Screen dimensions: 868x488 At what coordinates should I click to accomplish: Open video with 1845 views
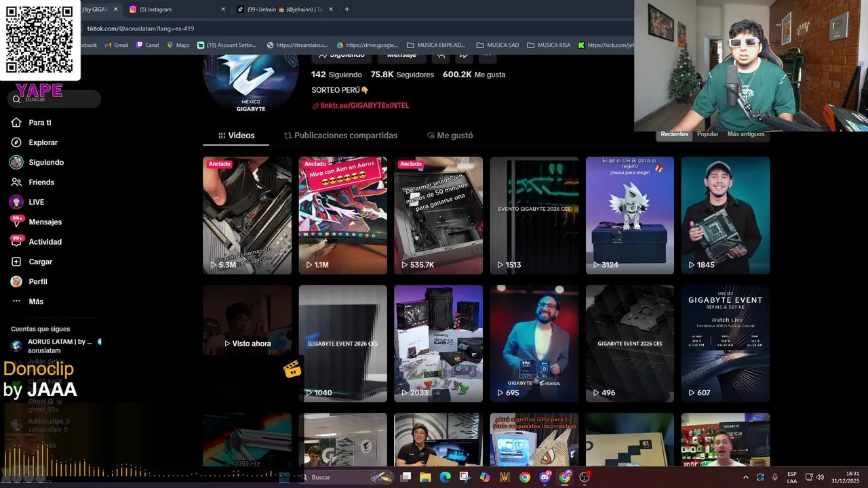(725, 216)
